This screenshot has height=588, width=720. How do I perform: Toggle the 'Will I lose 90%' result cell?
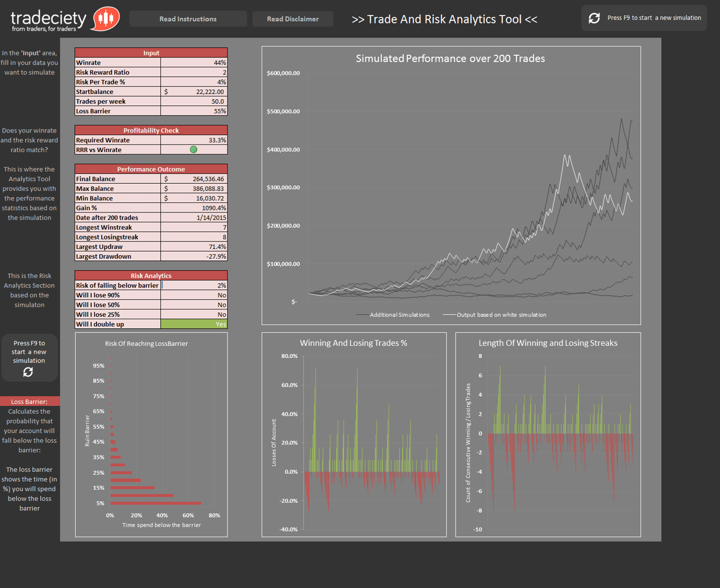click(x=194, y=295)
